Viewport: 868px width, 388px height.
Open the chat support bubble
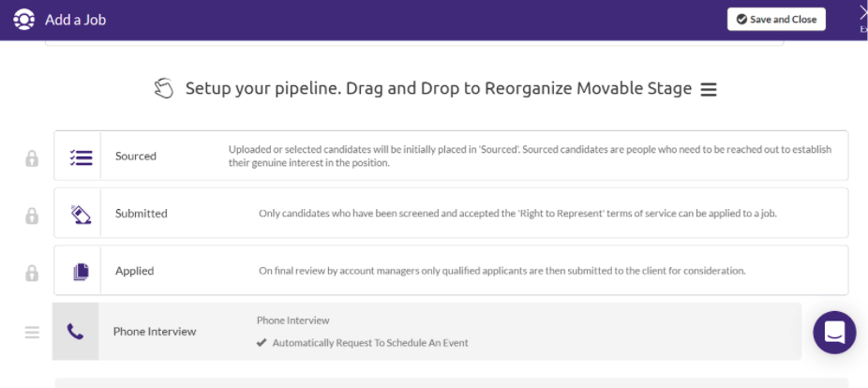(835, 332)
